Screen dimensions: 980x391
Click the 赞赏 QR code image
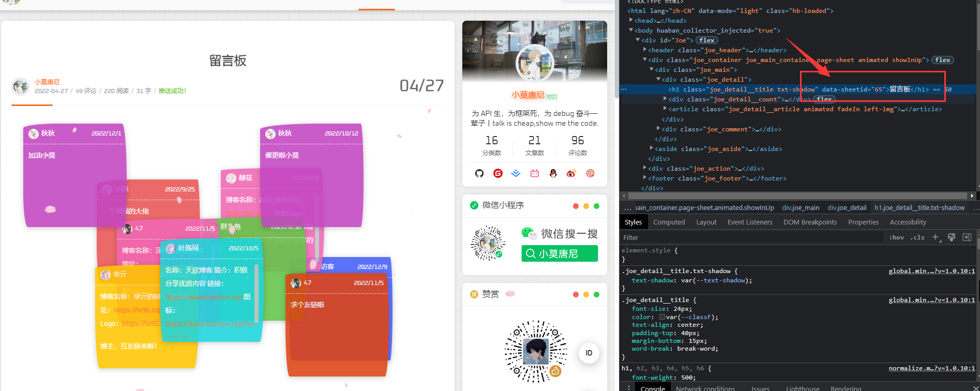(535, 352)
